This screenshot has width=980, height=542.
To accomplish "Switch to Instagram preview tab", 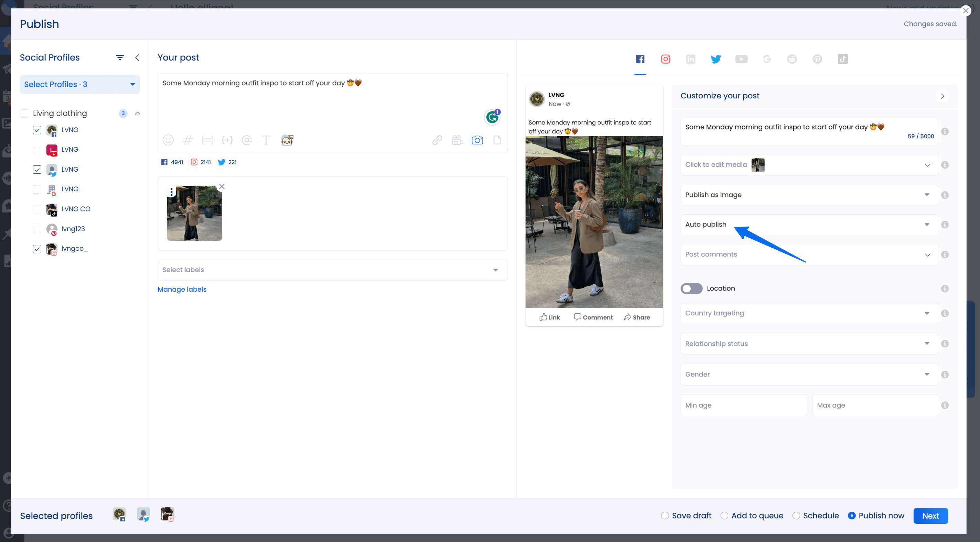I will pos(665,59).
